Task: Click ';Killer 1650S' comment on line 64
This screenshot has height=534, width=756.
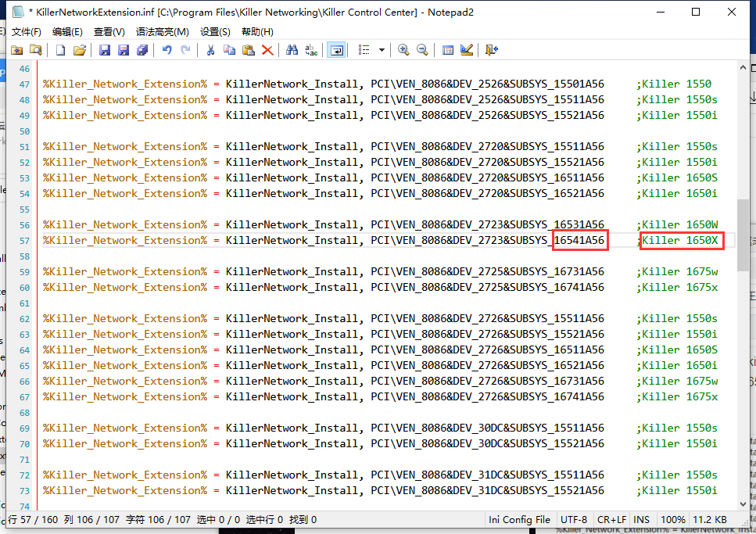Action: 677,349
